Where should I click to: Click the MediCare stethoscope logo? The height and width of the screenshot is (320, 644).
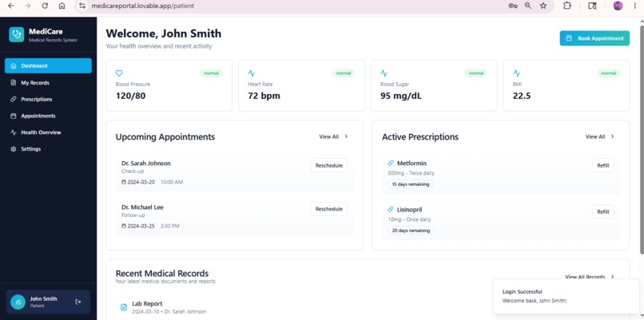(17, 34)
